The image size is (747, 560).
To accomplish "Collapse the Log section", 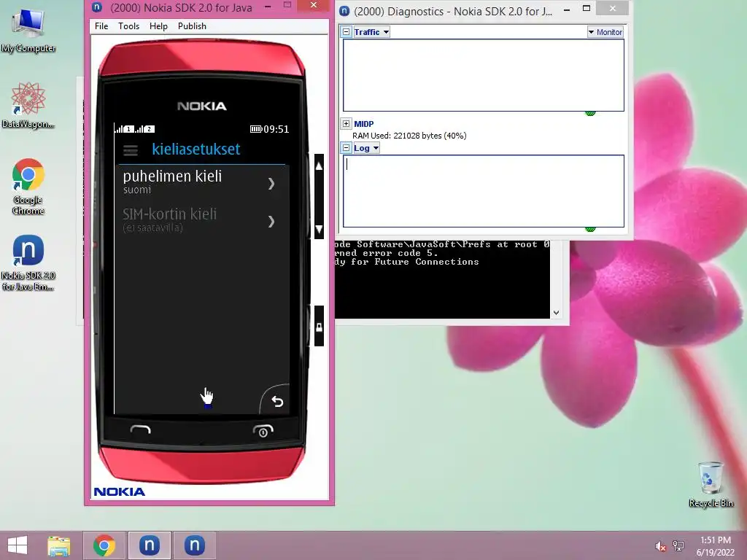I will click(x=347, y=148).
